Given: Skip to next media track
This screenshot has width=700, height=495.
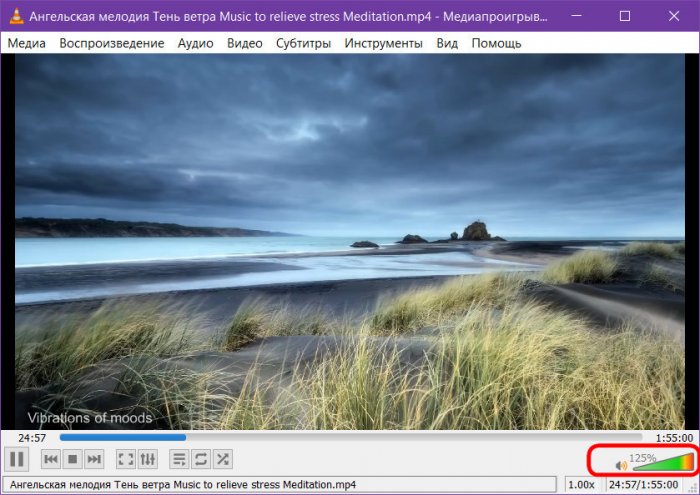Looking at the screenshot, I should click(x=94, y=459).
